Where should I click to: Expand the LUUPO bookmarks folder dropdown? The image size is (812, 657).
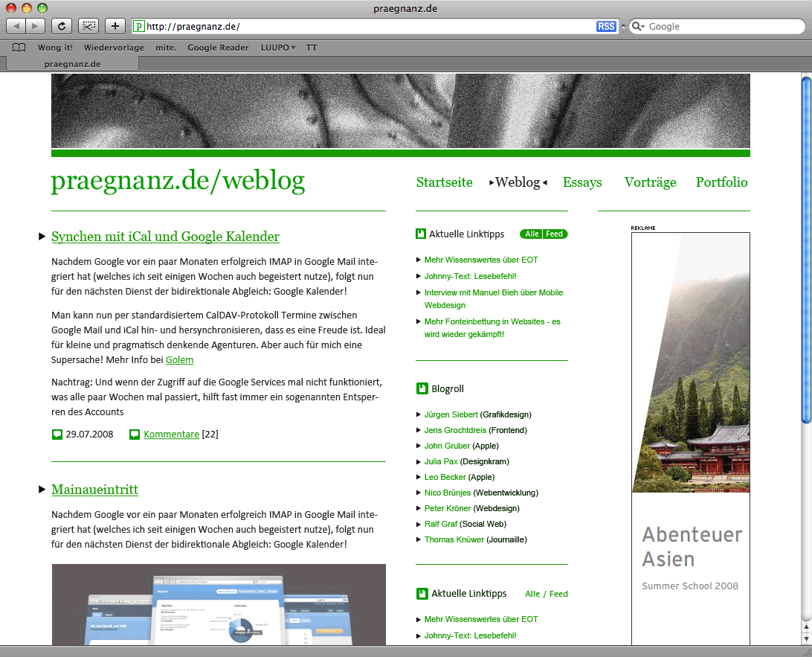pyautogui.click(x=278, y=48)
